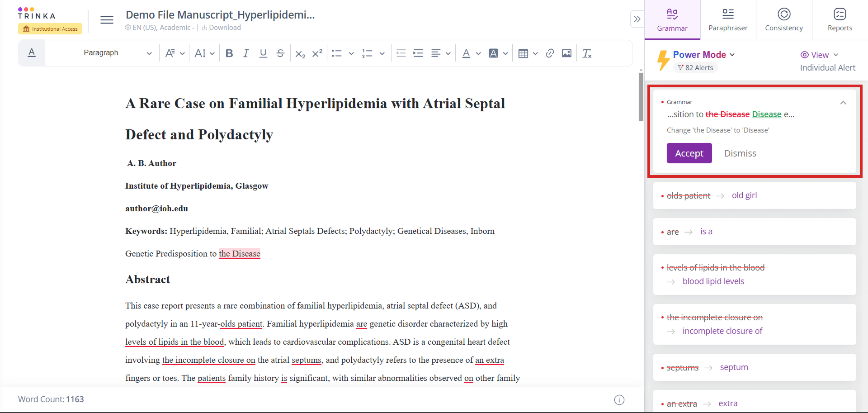Open font color picker

click(x=472, y=53)
